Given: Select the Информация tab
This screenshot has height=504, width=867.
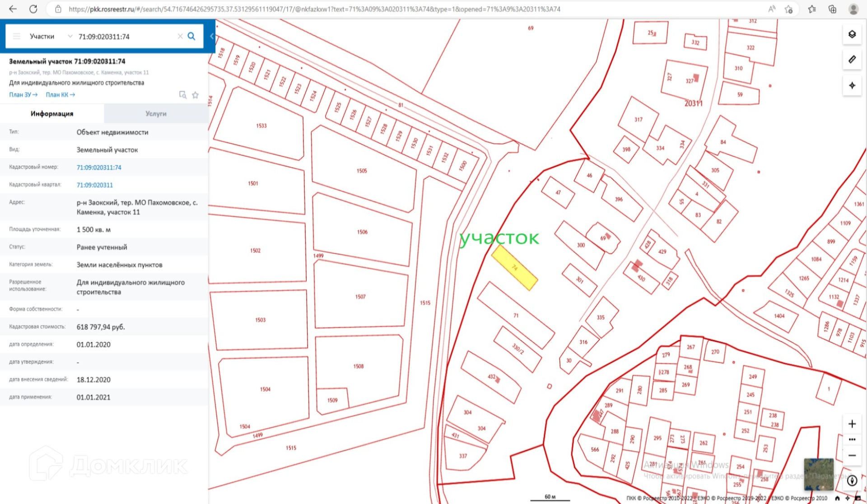Looking at the screenshot, I should 52,114.
